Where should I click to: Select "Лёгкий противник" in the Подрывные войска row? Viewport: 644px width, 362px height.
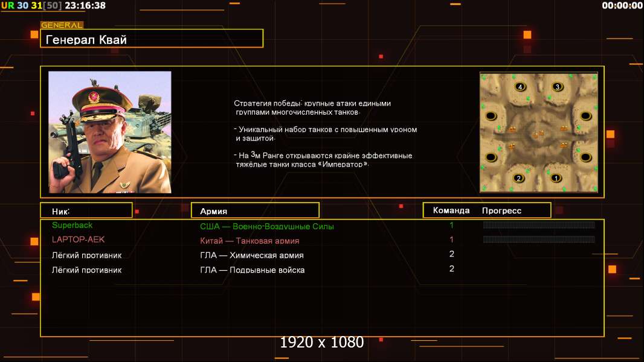click(86, 270)
